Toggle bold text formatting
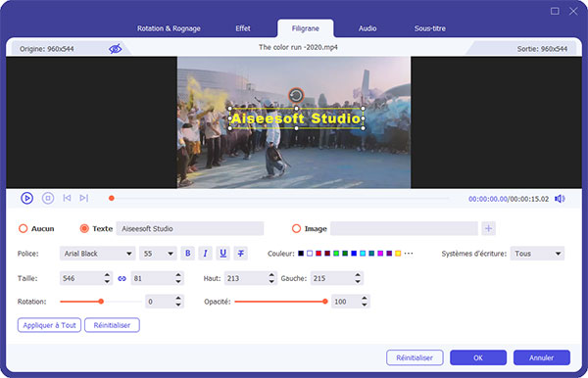Screen dimensions: 588x378 click(x=188, y=254)
